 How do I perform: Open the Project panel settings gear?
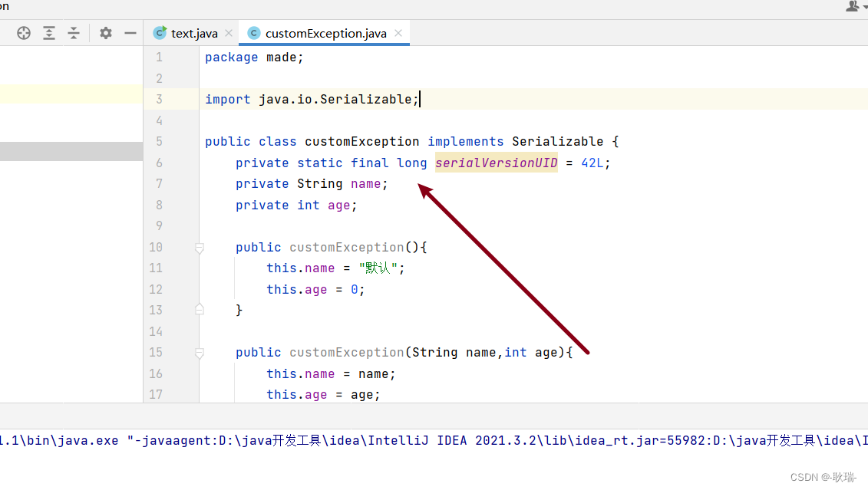pyautogui.click(x=105, y=32)
